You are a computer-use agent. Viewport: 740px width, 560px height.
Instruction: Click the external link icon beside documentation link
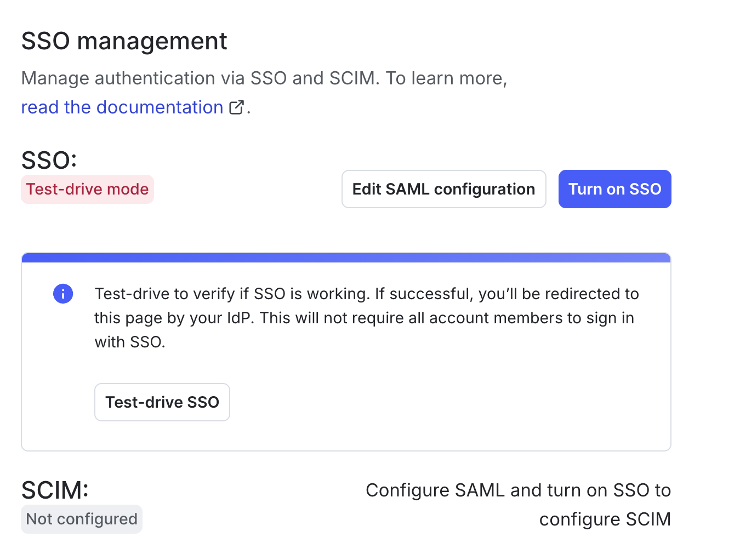point(236,107)
